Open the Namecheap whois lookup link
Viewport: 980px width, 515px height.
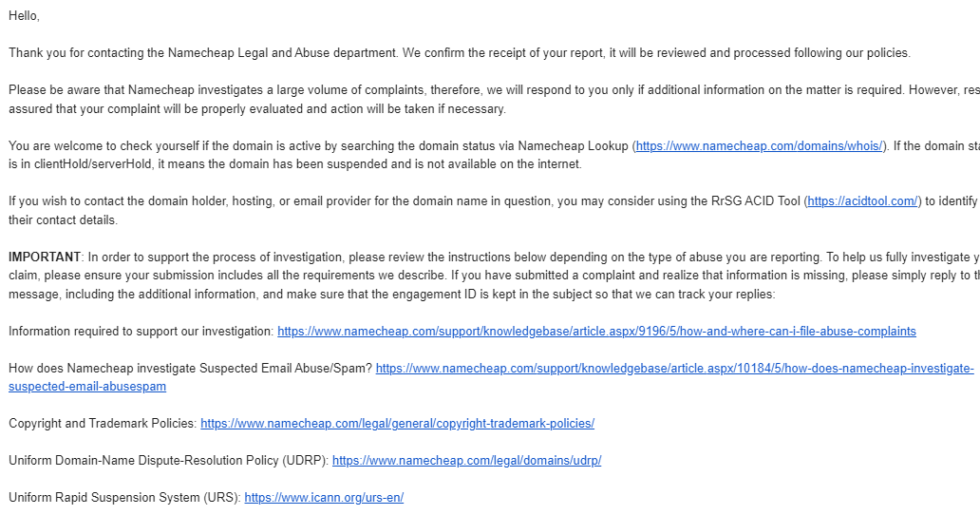point(760,145)
